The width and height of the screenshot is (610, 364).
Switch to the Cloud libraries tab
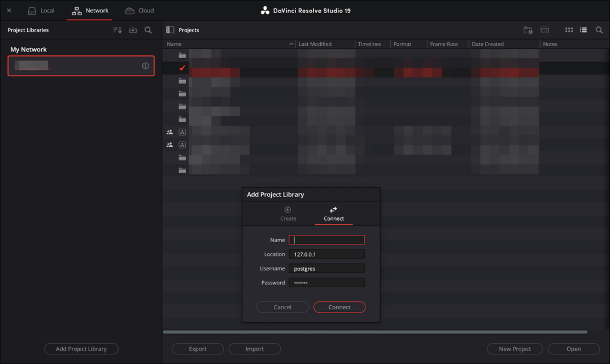click(x=140, y=11)
